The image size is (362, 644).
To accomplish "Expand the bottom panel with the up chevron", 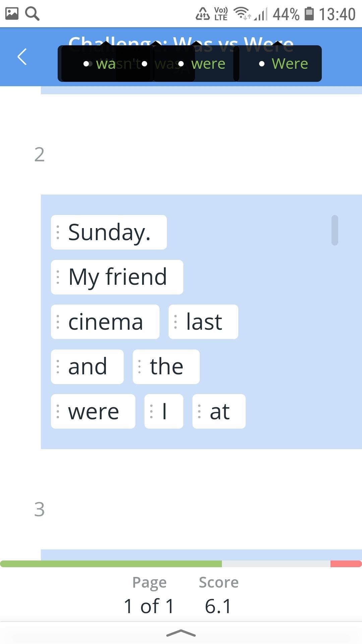I will pos(181,633).
